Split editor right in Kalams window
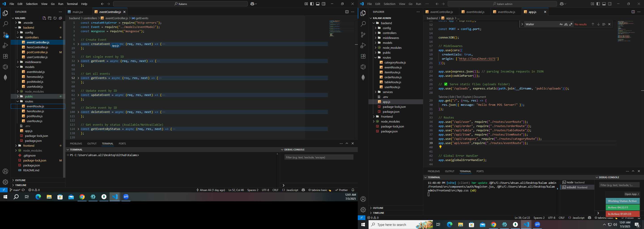 (x=347, y=12)
